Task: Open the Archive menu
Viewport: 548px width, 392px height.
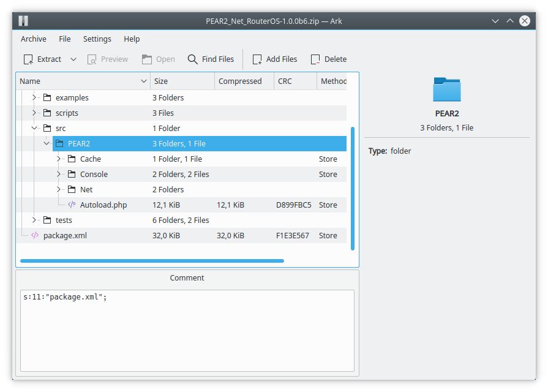Action: (33, 39)
